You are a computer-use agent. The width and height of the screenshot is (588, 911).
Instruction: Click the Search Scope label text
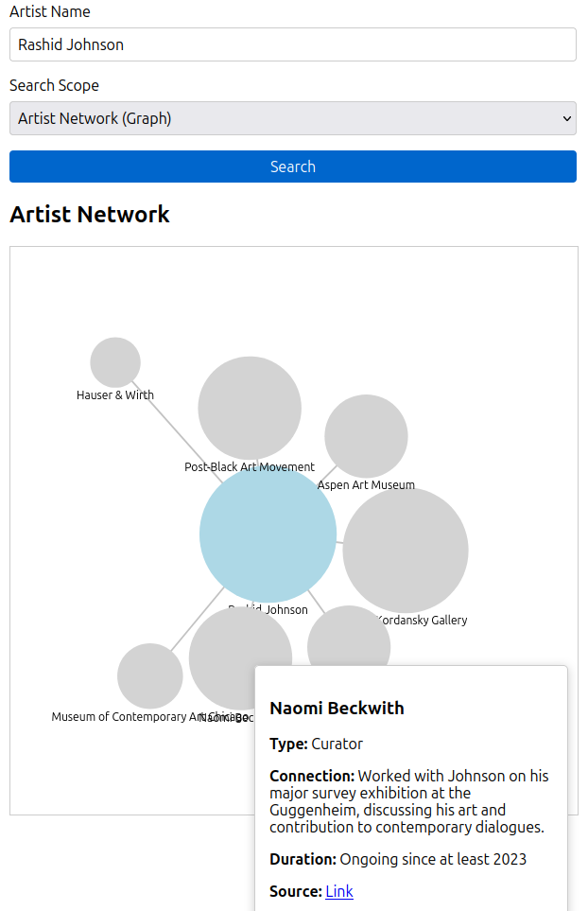point(54,85)
